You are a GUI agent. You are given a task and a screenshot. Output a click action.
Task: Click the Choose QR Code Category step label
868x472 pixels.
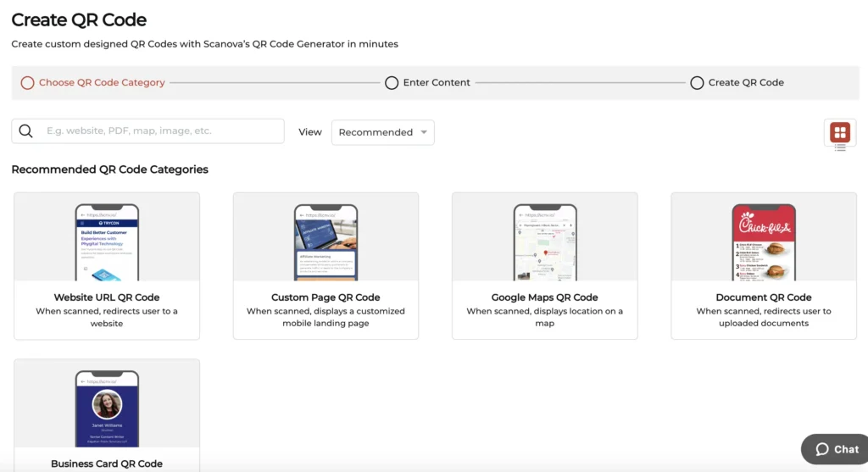[x=102, y=82]
